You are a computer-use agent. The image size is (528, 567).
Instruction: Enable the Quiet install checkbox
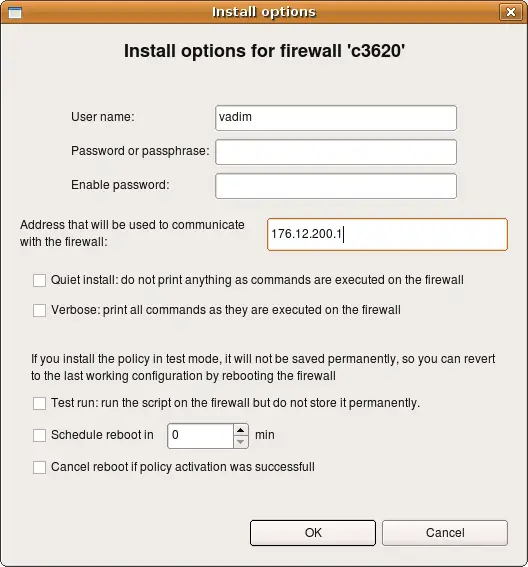click(39, 280)
